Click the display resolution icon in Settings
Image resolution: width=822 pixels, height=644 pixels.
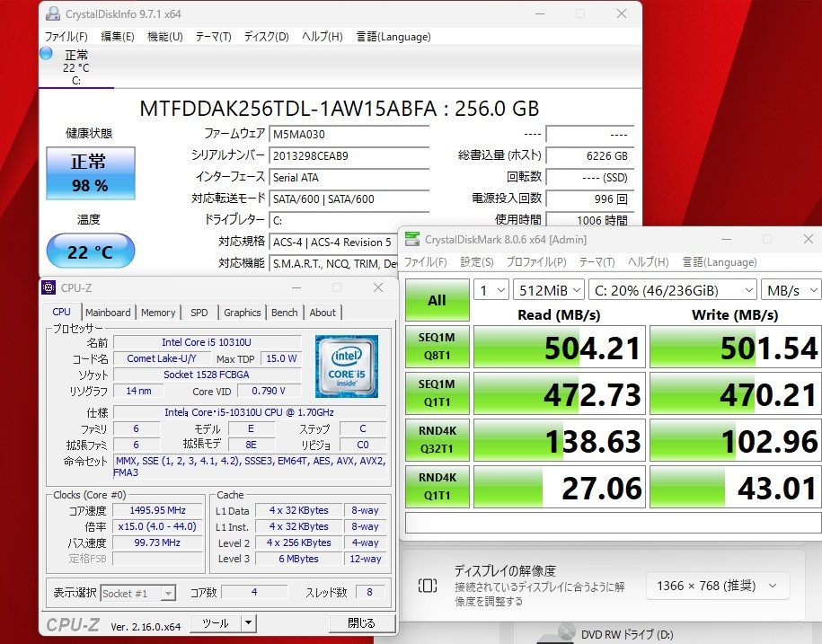click(x=428, y=586)
